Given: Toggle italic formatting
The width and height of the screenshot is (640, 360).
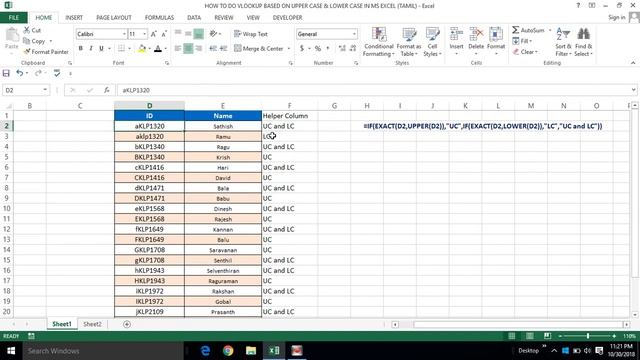Looking at the screenshot, I should tap(91, 48).
